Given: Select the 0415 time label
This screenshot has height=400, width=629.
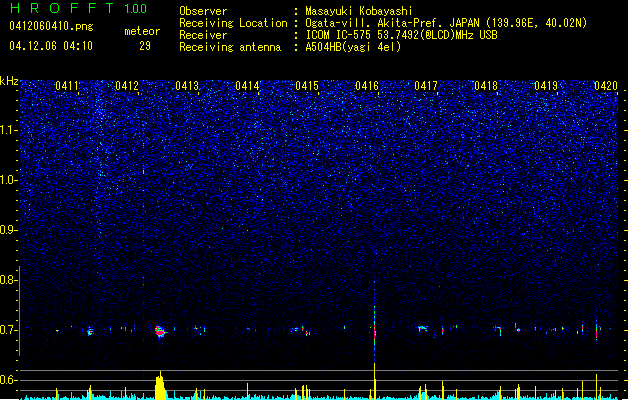Looking at the screenshot, I should [307, 86].
